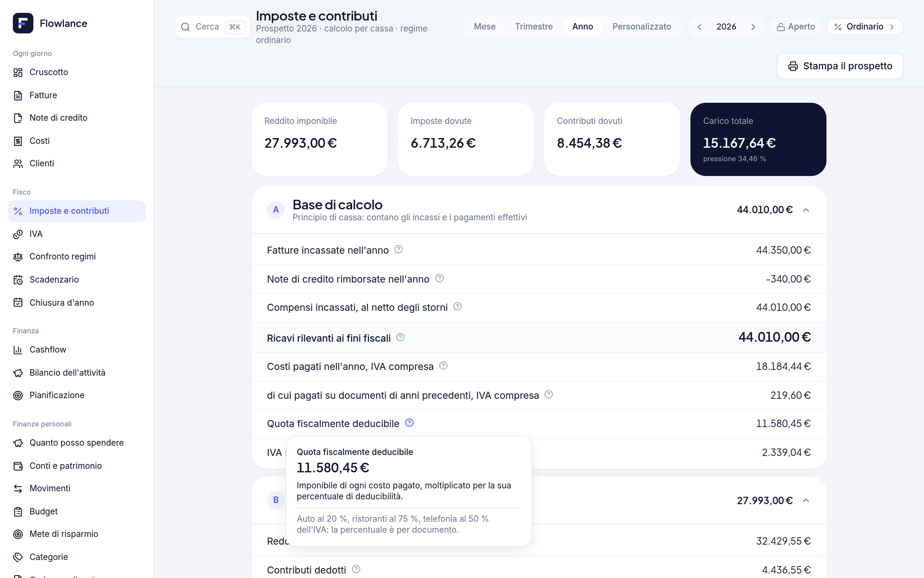Select Imposte e contributi in sidebar

tap(76, 211)
